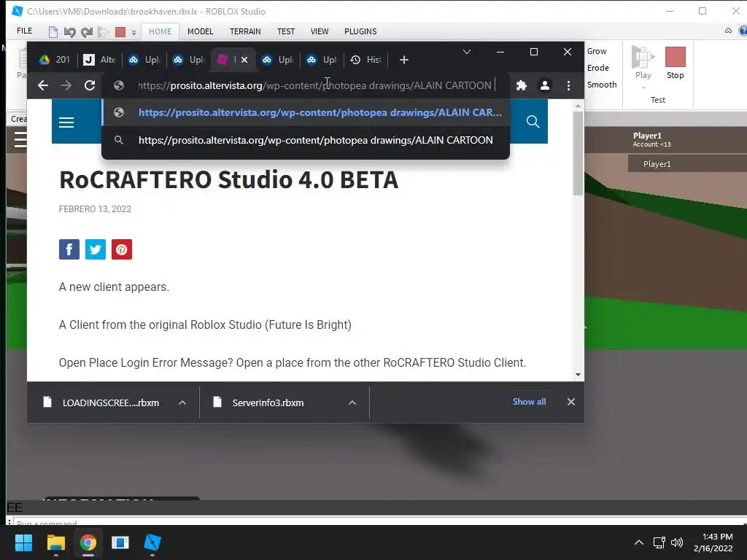Screen dimensions: 747x560
Task: Share the post on Twitter
Action: coord(96,249)
